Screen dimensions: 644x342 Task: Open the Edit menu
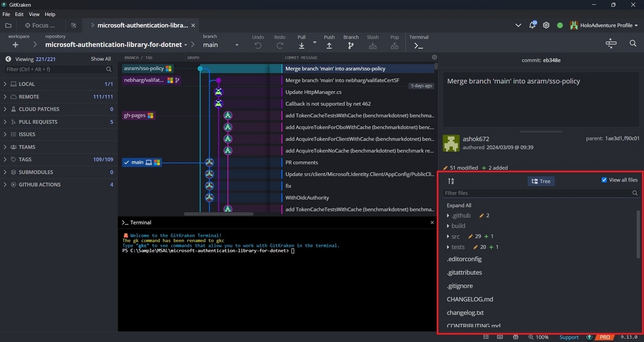coord(19,14)
